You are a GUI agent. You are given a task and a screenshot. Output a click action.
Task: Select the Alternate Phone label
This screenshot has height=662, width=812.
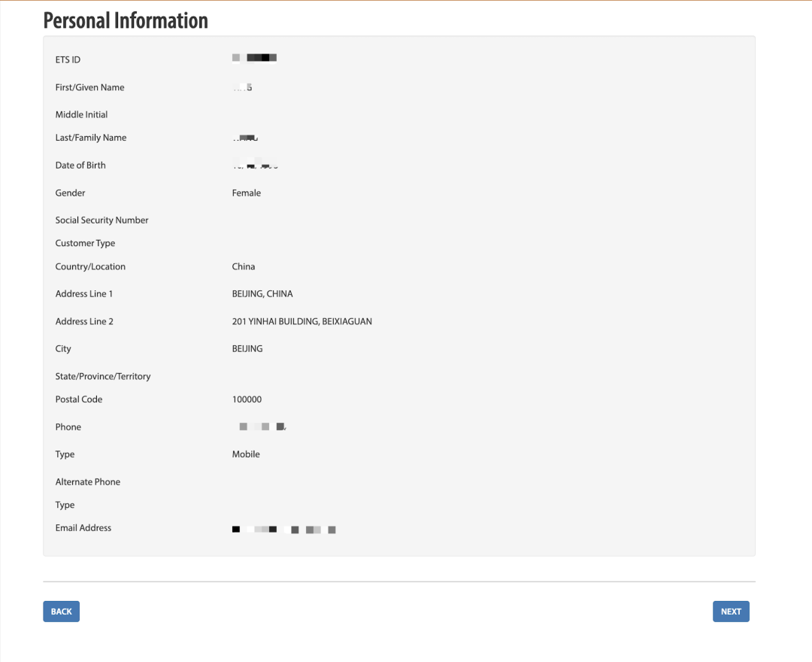(87, 482)
